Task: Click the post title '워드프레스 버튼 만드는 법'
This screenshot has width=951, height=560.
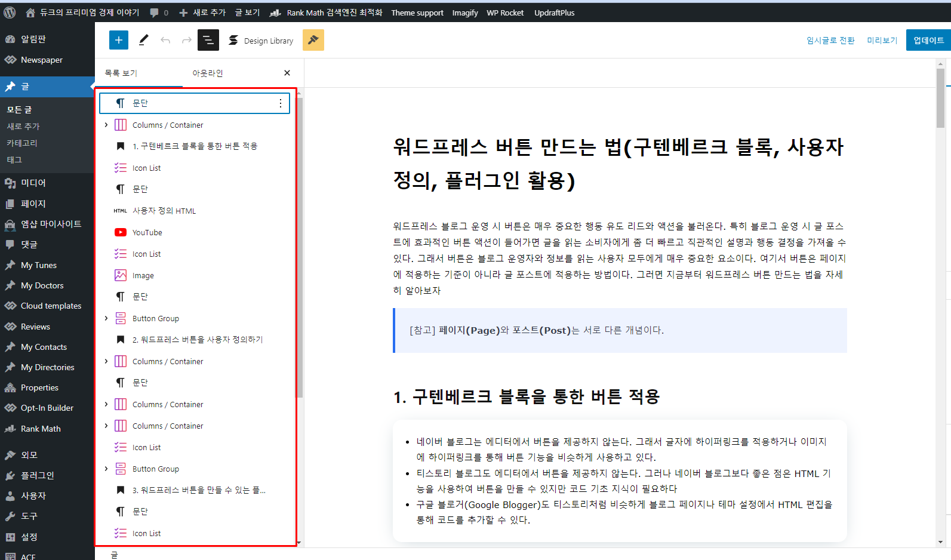Action: pos(618,164)
